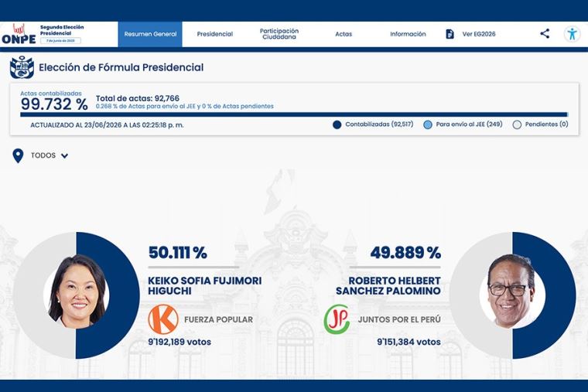Click the 49.889 % percentage
The width and height of the screenshot is (588, 392).
point(405,253)
